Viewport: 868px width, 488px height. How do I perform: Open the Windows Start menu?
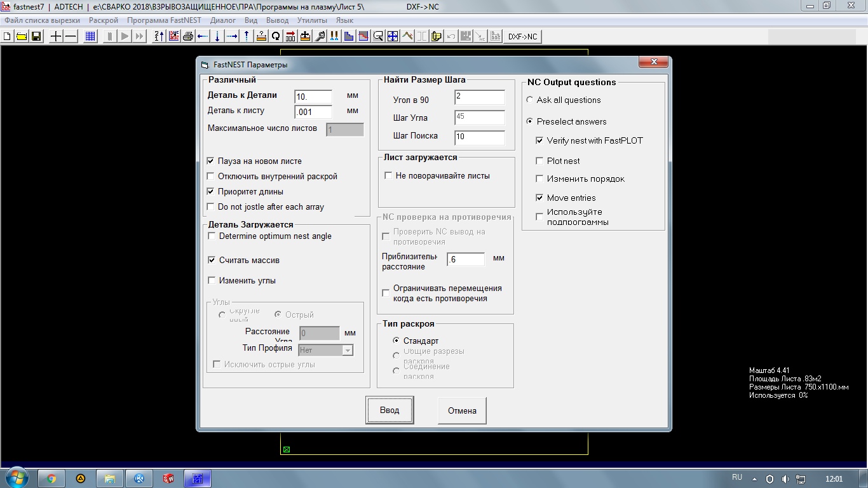pos(17,478)
